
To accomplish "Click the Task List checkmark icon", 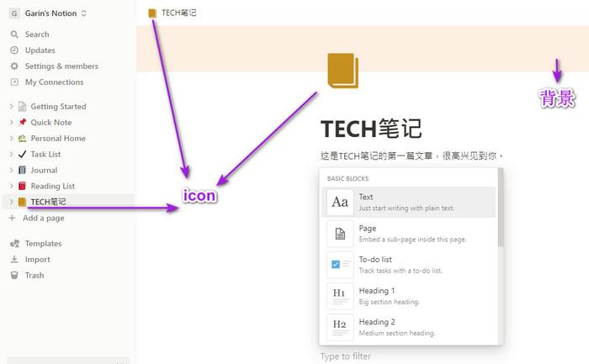I will point(22,154).
